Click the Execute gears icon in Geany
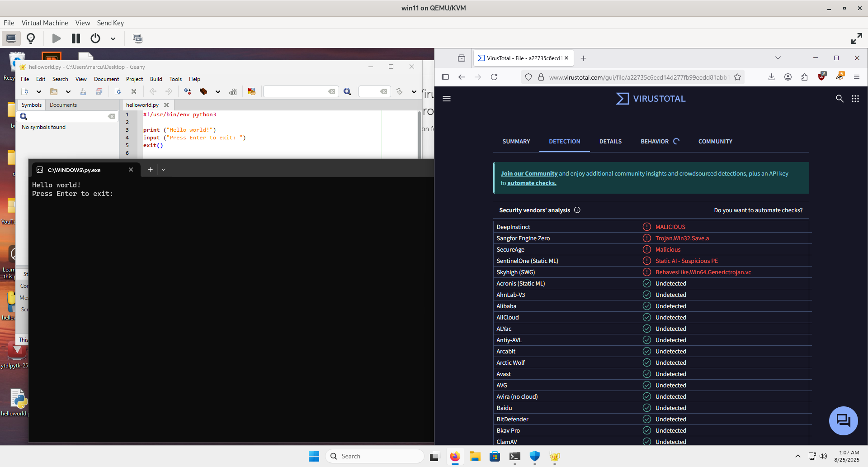The height and width of the screenshot is (467, 868). [233, 91]
